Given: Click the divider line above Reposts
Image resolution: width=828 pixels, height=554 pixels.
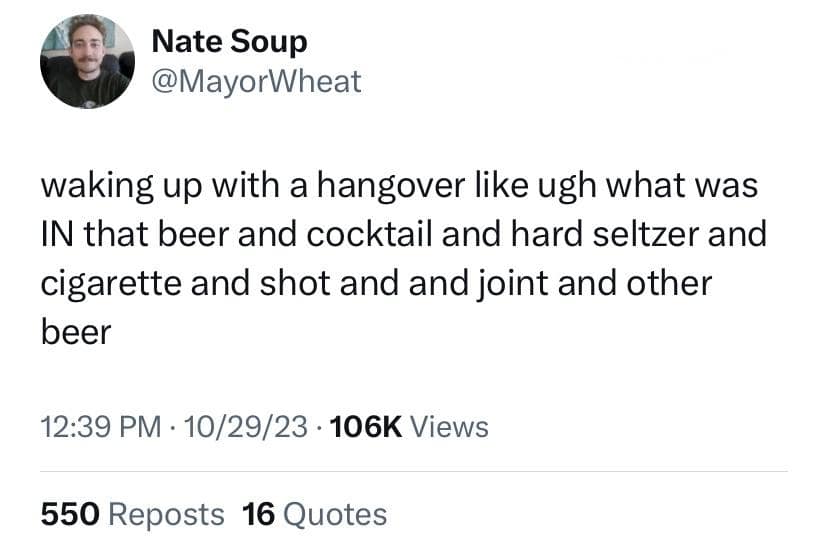Looking at the screenshot, I should [x=414, y=471].
